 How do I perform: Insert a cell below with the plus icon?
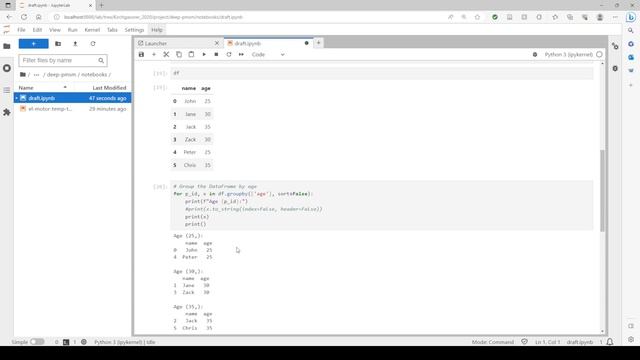[x=154, y=54]
